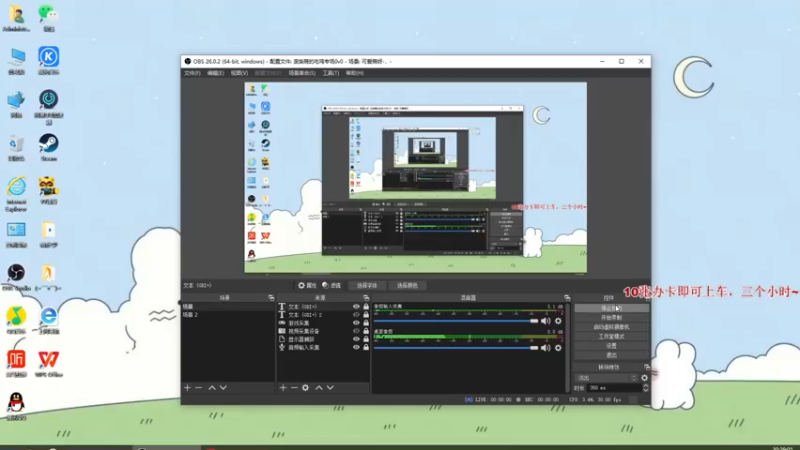Click the 开始录制 start recording button
This screenshot has width=800, height=450.
[x=611, y=317]
